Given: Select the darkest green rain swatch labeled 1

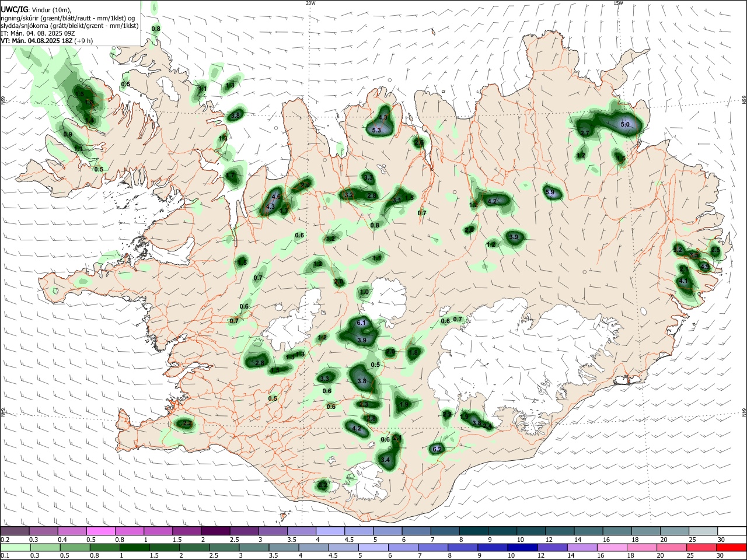Looking at the screenshot, I should (134, 547).
